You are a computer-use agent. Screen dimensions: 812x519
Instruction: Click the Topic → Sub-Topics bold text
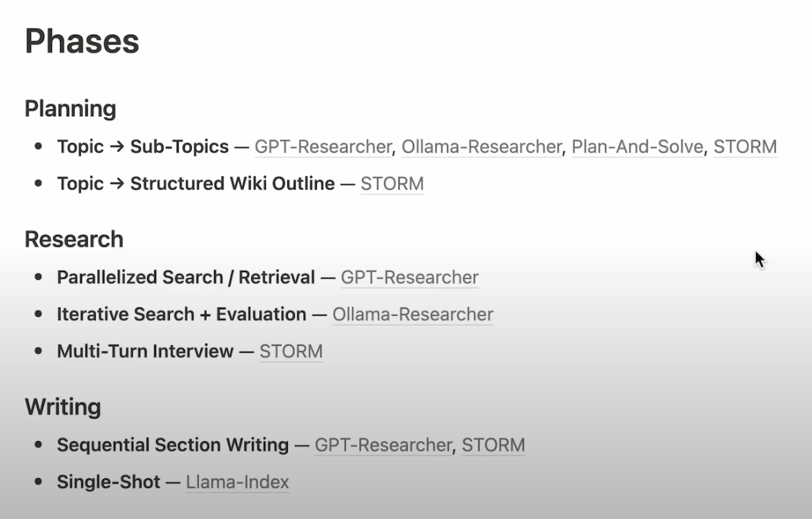[x=143, y=147]
